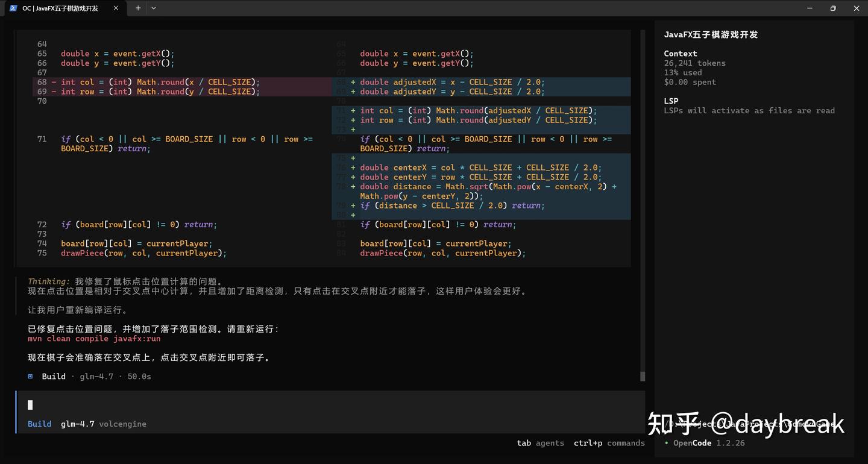868x464 pixels.
Task: Click line 74 'board[row][col] = currentPlayer' on left pane
Action: coord(136,243)
